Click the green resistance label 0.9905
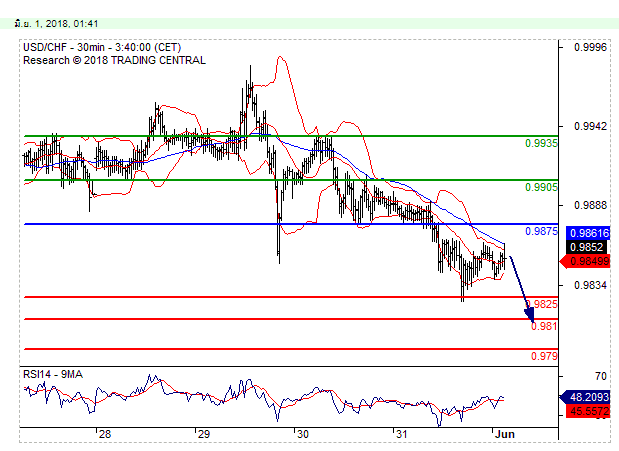Screen dimensions: 619x451 pyautogui.click(x=541, y=187)
